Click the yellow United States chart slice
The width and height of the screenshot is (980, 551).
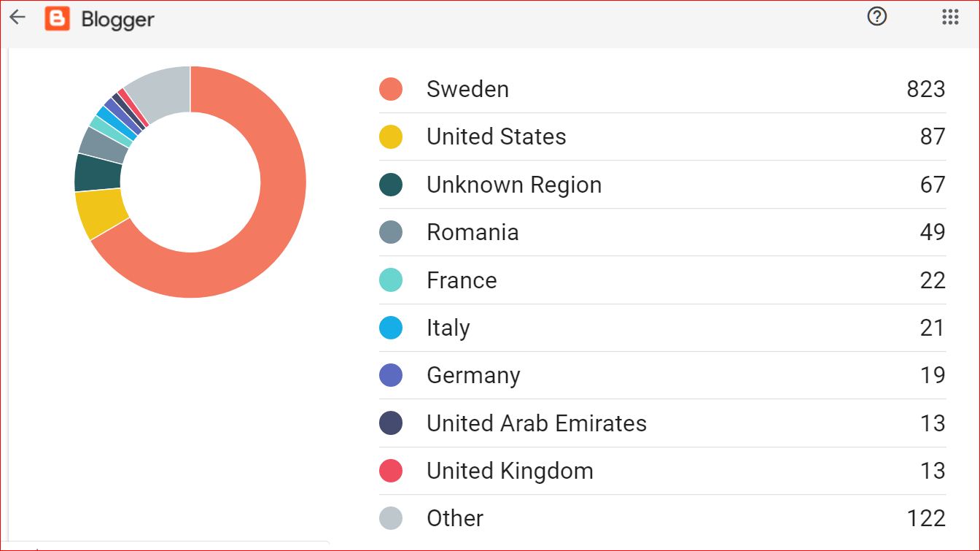click(101, 215)
